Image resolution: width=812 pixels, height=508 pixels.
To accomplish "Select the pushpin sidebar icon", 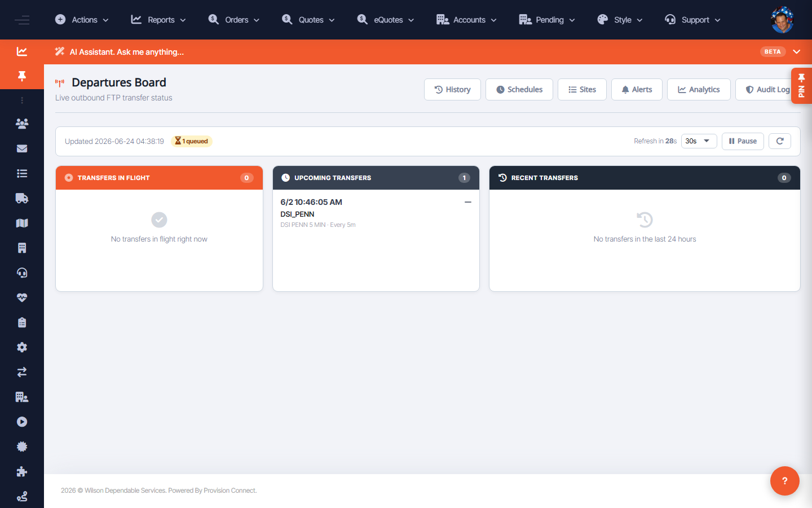I will (x=22, y=76).
